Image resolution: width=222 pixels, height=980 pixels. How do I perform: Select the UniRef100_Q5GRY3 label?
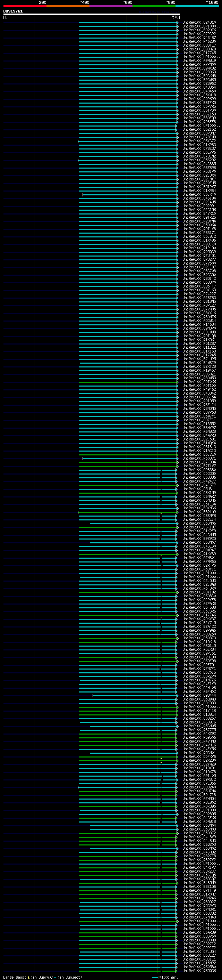click(x=199, y=906)
